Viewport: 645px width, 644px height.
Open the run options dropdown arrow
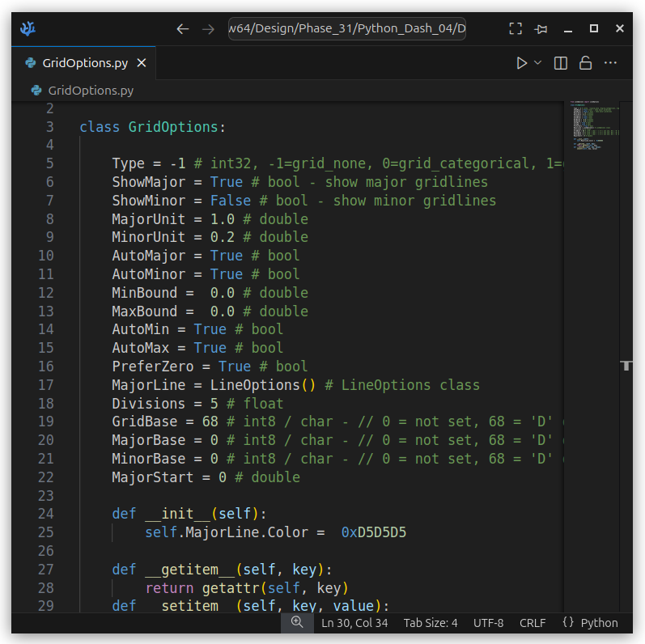click(537, 62)
